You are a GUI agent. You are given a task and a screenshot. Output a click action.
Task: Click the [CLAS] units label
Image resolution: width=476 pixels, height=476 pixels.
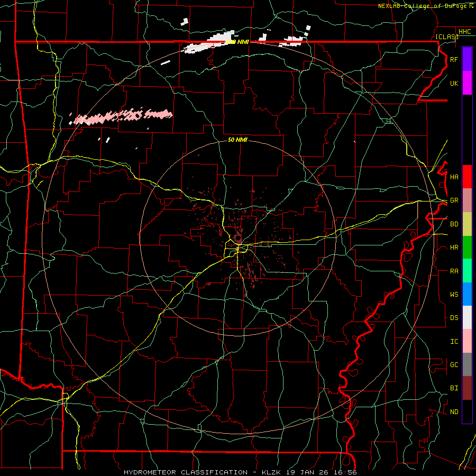[x=447, y=36]
